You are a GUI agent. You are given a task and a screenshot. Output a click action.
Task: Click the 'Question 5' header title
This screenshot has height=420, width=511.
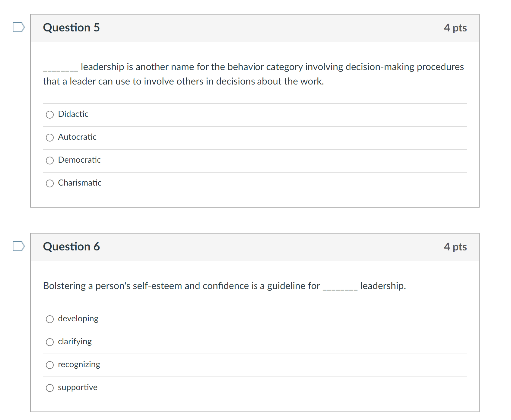pyautogui.click(x=71, y=28)
